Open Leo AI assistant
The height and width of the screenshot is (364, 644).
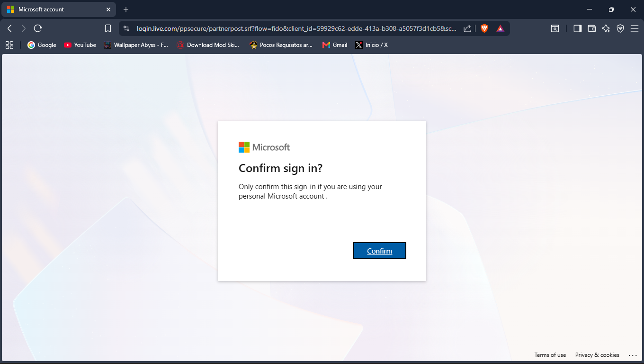tap(606, 28)
